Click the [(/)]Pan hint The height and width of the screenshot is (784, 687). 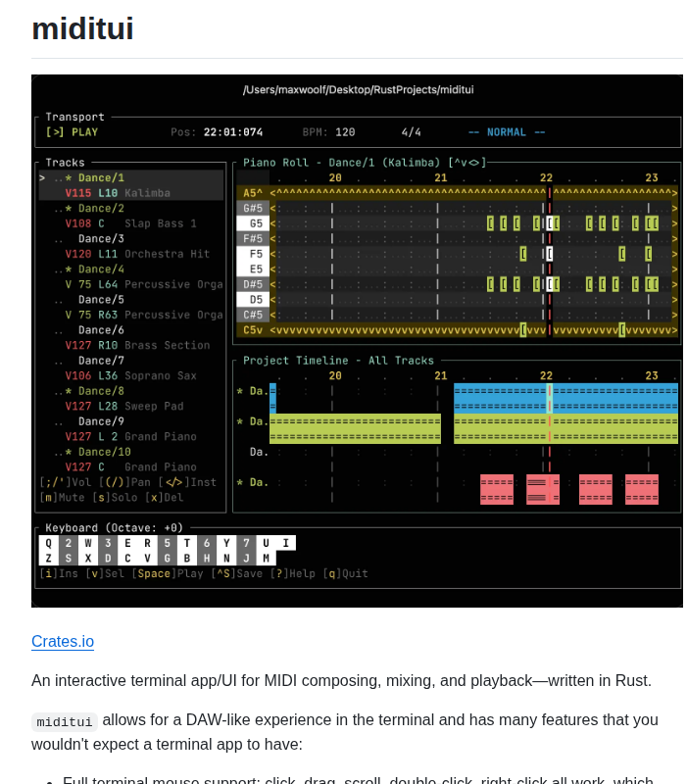[x=124, y=482]
